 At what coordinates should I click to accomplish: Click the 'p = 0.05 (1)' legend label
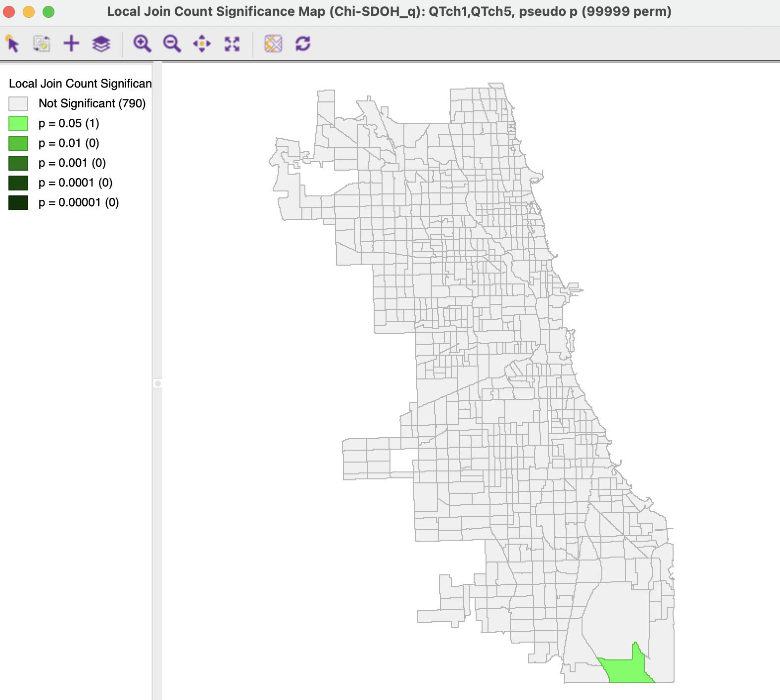(69, 123)
